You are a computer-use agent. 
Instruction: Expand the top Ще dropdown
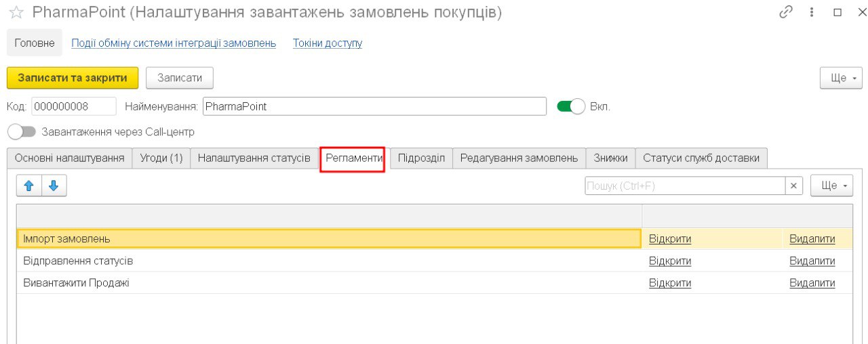point(841,78)
